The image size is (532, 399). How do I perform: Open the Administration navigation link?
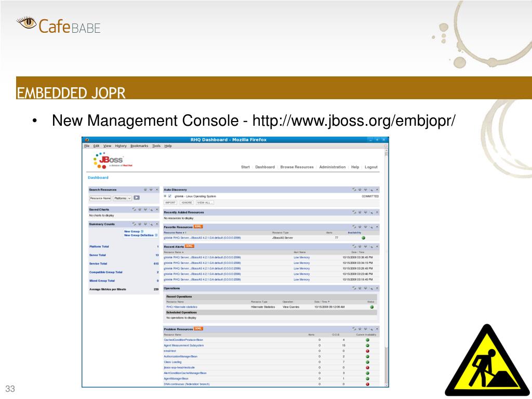tap(332, 167)
